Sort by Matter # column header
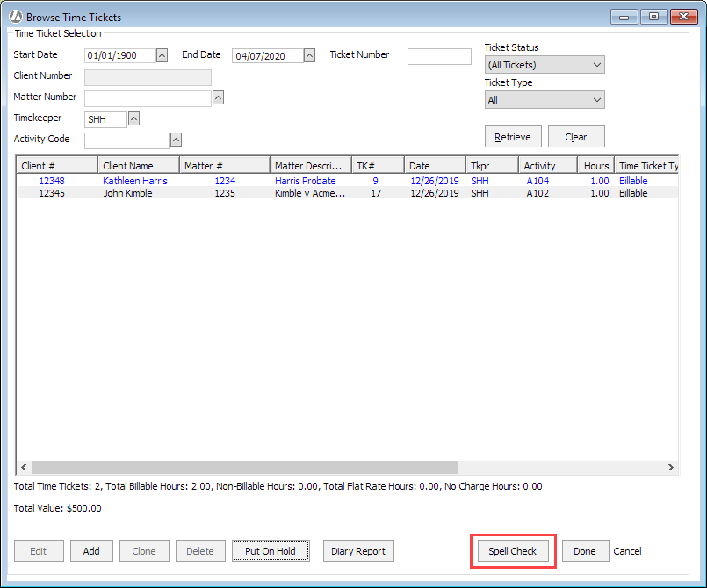 pyautogui.click(x=225, y=165)
